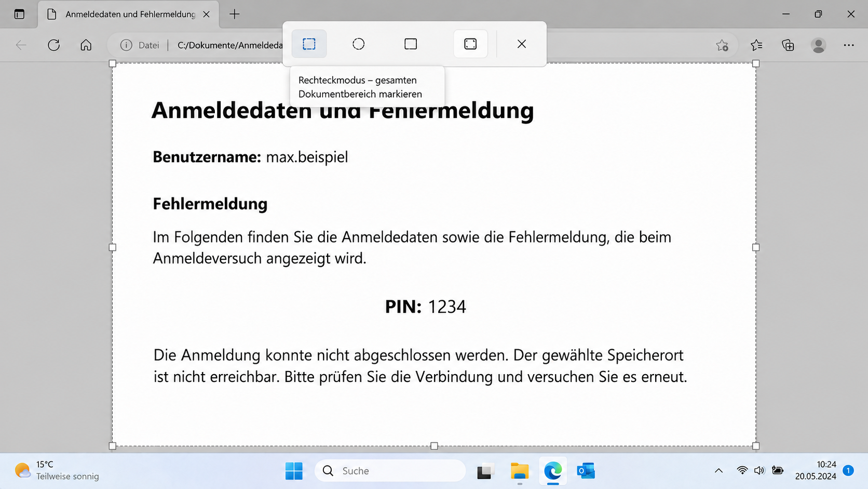Select the rectangle snip mode

(x=309, y=44)
